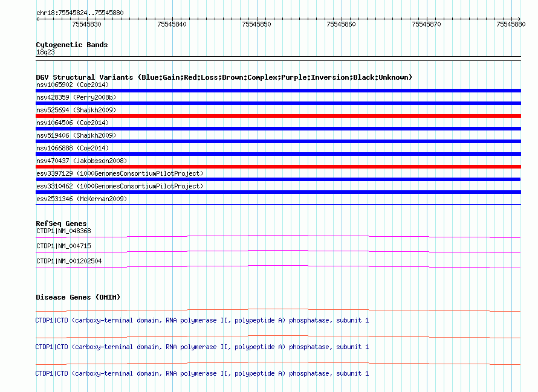This screenshot has width=538, height=392.
Task: Click the blue bar under esv3397129
Action: [278, 179]
